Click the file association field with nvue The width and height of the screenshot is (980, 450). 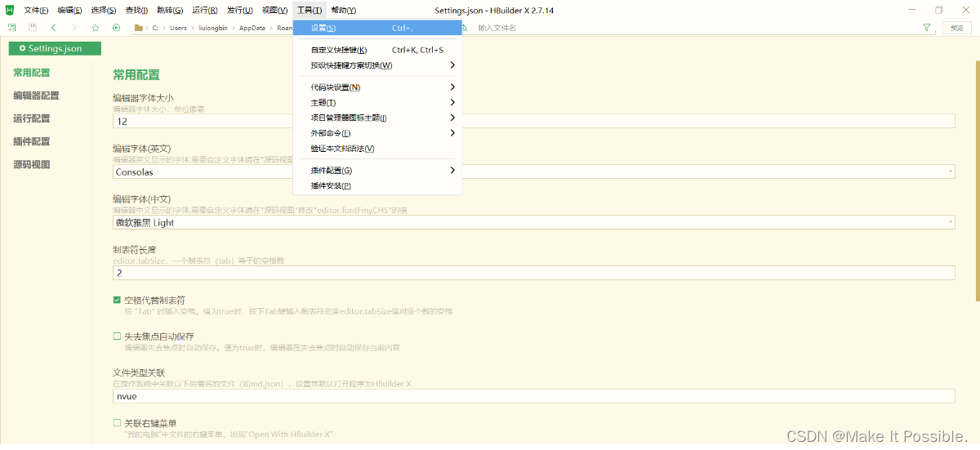click(x=534, y=396)
